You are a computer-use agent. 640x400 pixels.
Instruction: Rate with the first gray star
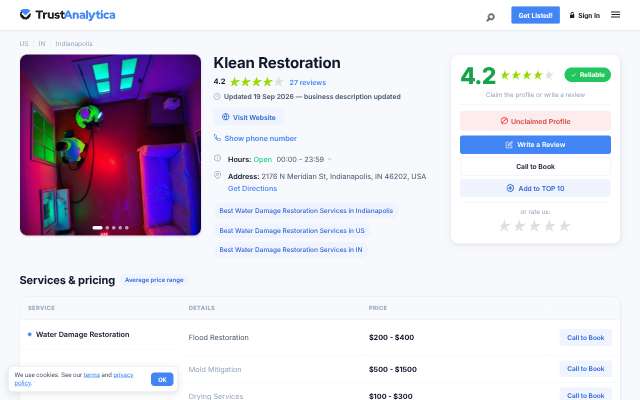point(504,226)
